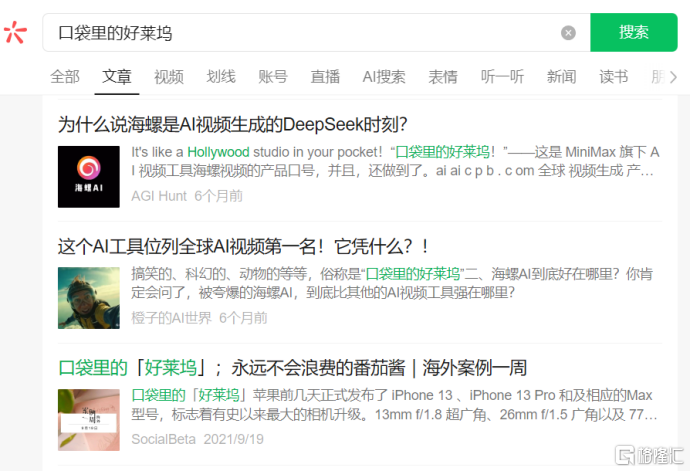Click the 海螺AI logo thumbnail
Image resolution: width=690 pixels, height=472 pixels.
pyautogui.click(x=89, y=177)
